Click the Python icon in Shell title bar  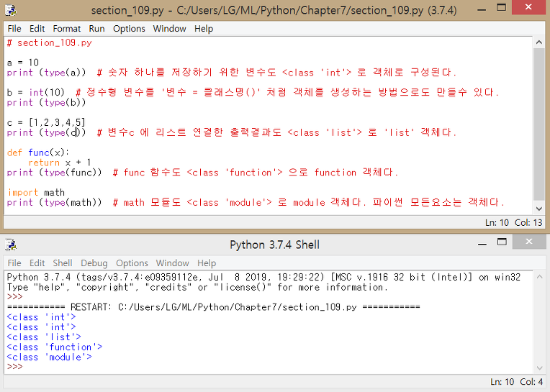pos(11,245)
